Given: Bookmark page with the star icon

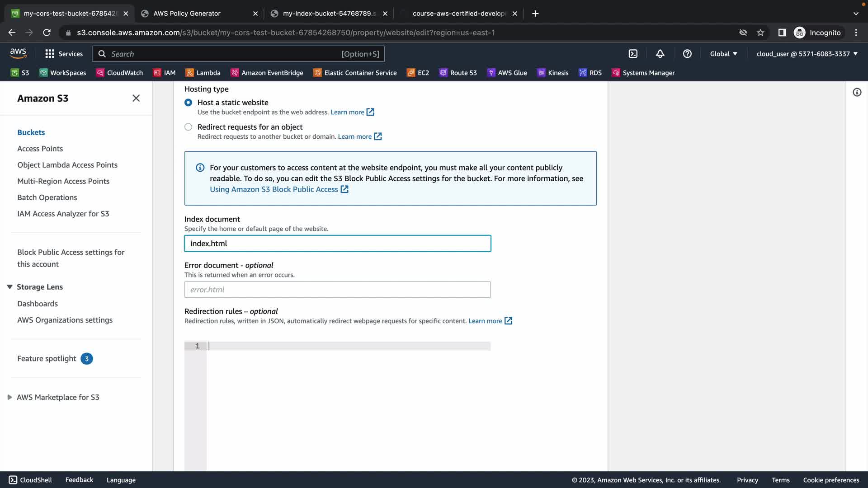Looking at the screenshot, I should pos(760,33).
